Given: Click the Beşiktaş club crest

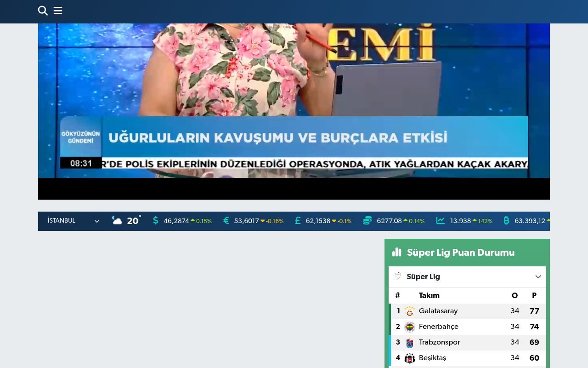Looking at the screenshot, I should pyautogui.click(x=410, y=358).
